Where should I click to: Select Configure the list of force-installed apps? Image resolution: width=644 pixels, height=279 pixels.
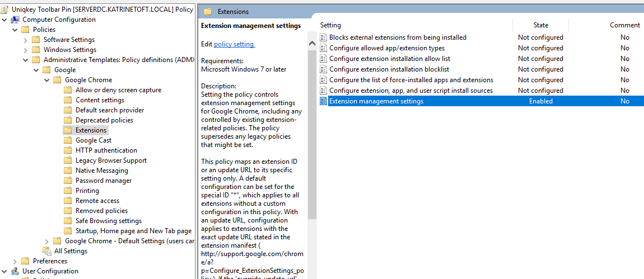(411, 80)
